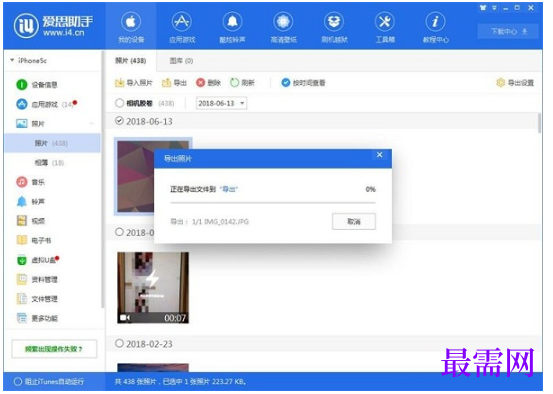Open the 2018-06-13 date dropdown
Image resolution: width=553 pixels, height=394 pixels.
click(x=221, y=103)
